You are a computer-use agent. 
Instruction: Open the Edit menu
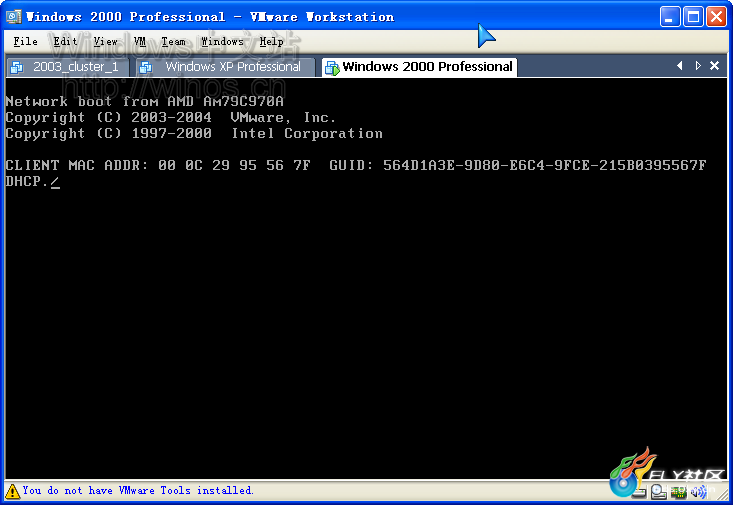(65, 42)
